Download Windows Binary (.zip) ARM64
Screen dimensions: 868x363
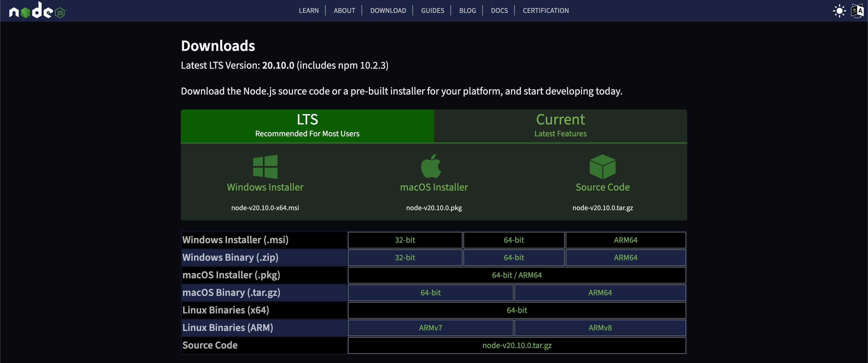[x=626, y=258]
